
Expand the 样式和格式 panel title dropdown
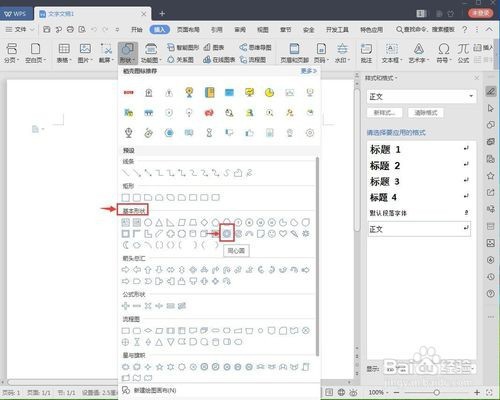point(396,78)
